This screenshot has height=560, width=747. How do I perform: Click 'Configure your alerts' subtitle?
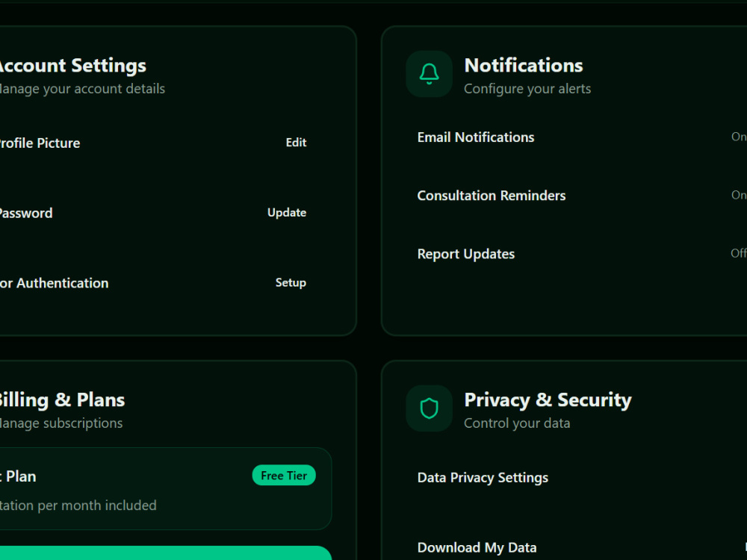[527, 89]
